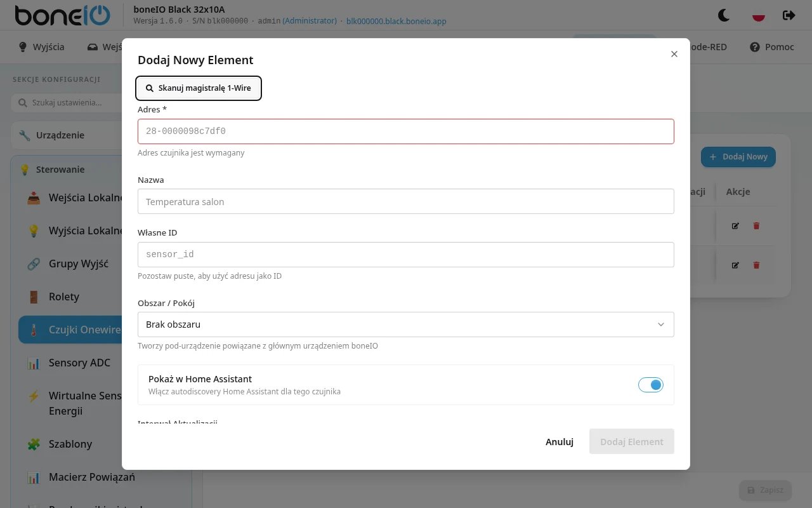Open Szablony sidebar item

coord(70,444)
